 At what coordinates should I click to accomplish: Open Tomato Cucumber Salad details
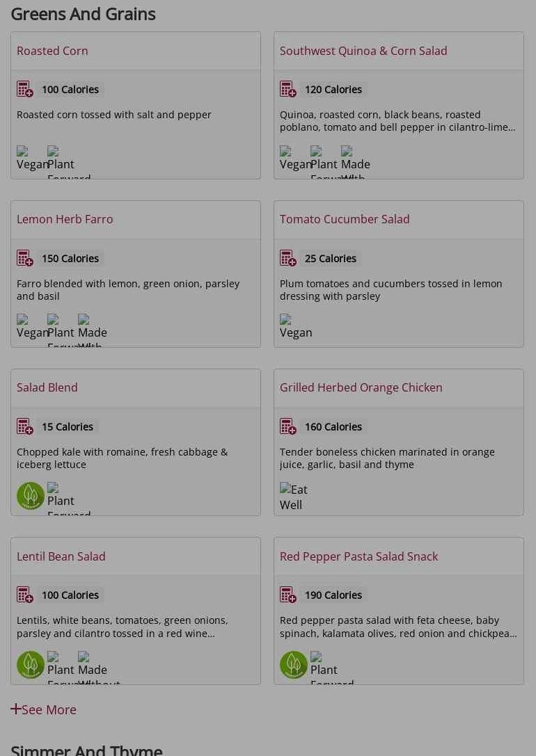[345, 219]
